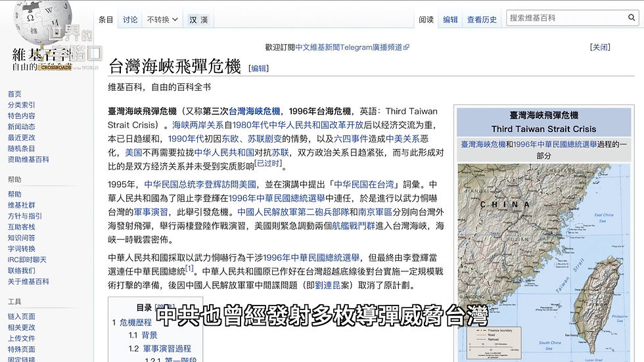644x362 pixels.
Task: Open 互助客栈 in the sidebar
Action: click(21, 227)
